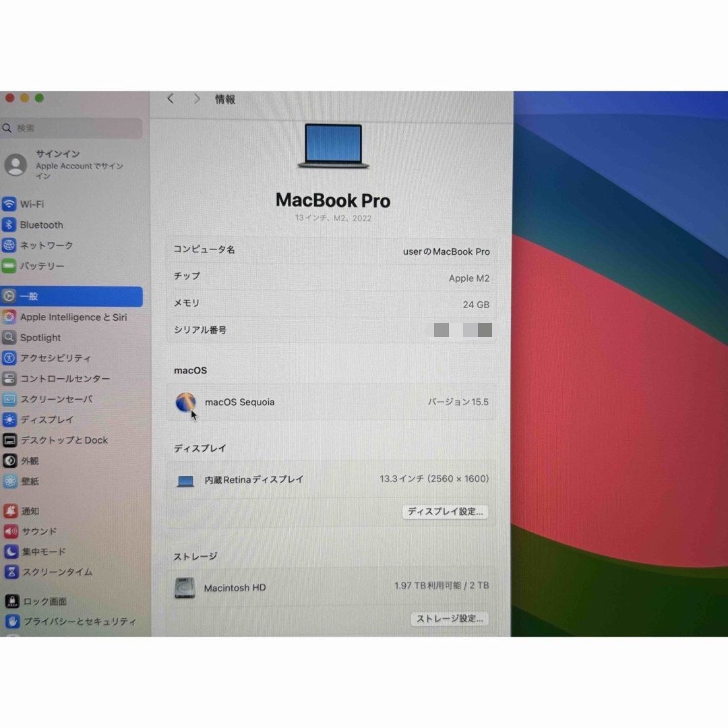The width and height of the screenshot is (728, 728).
Task: Open Bluetooth settings icon
Action: [9, 224]
